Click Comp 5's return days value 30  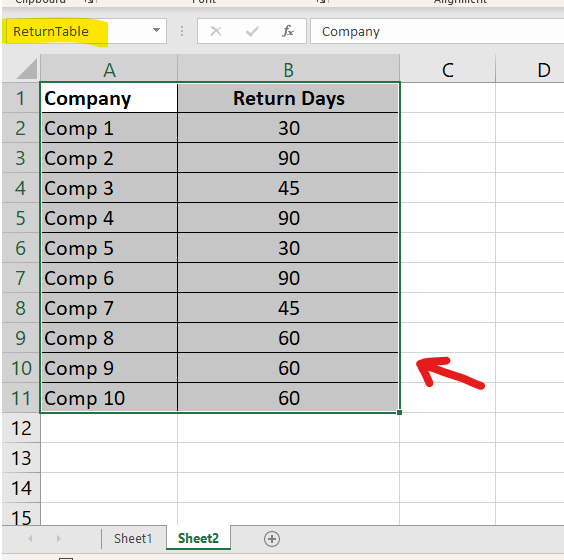pos(288,248)
